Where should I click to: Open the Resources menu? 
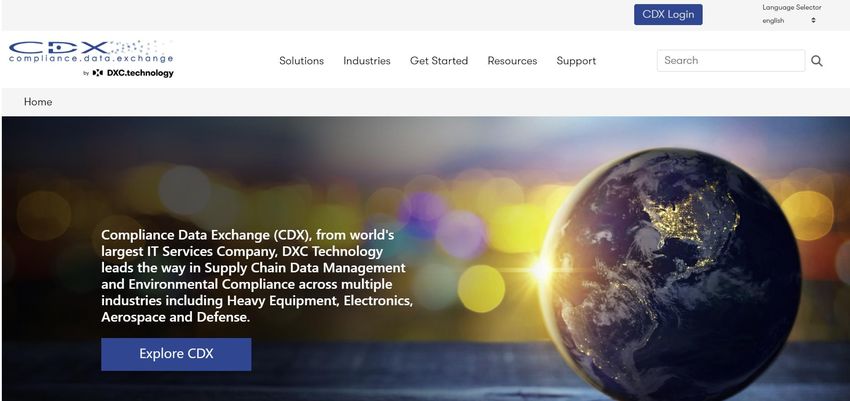tap(512, 61)
